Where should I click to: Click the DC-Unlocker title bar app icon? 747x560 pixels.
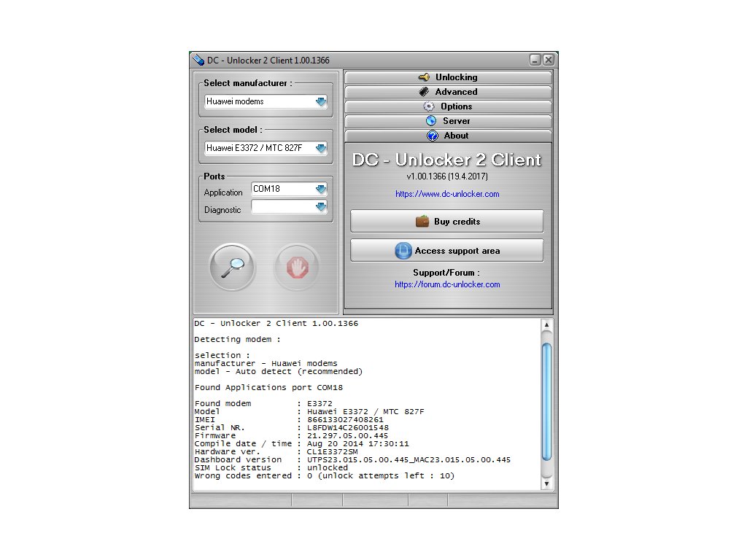click(x=198, y=60)
